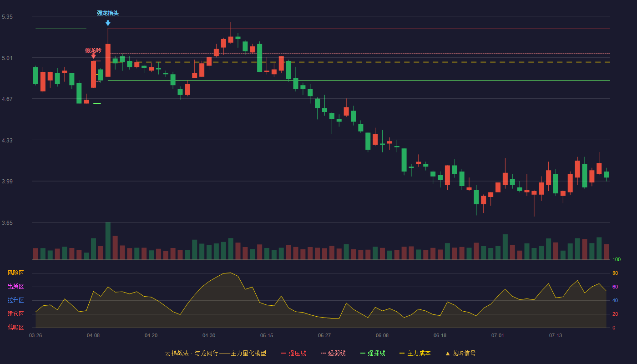Click the 100 label on the indicator axis
The image size is (637, 364).
coord(617,260)
